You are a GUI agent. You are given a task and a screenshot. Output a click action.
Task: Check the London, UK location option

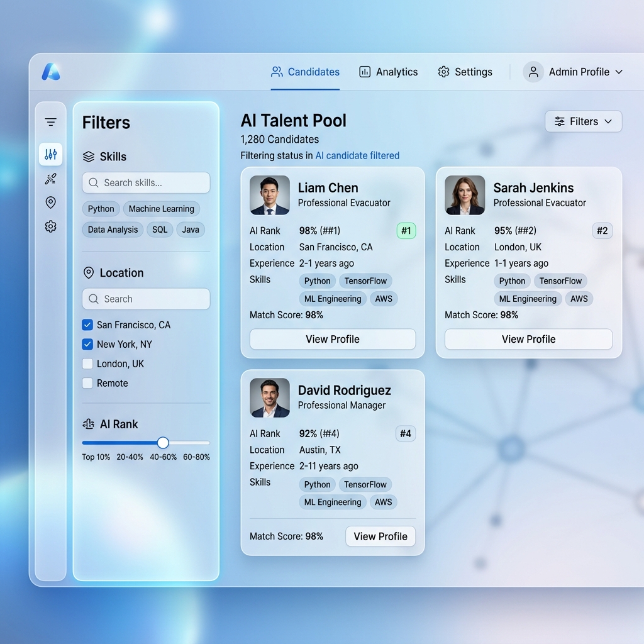point(87,364)
